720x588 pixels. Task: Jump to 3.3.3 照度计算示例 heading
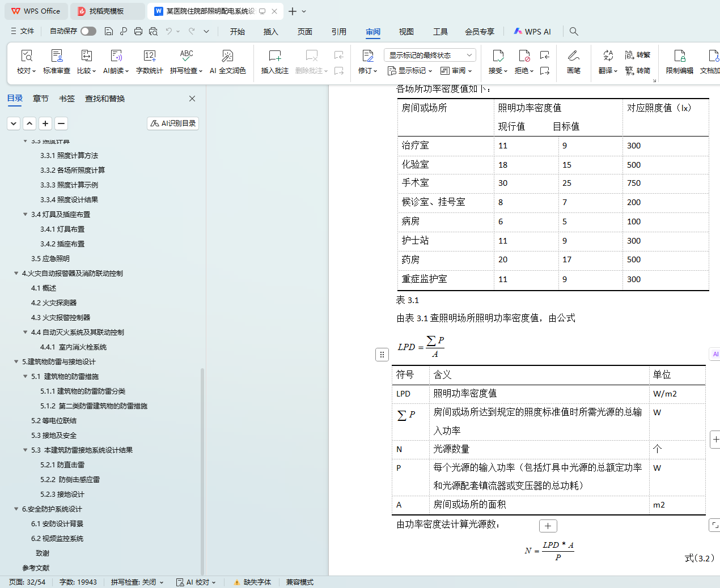[69, 185]
